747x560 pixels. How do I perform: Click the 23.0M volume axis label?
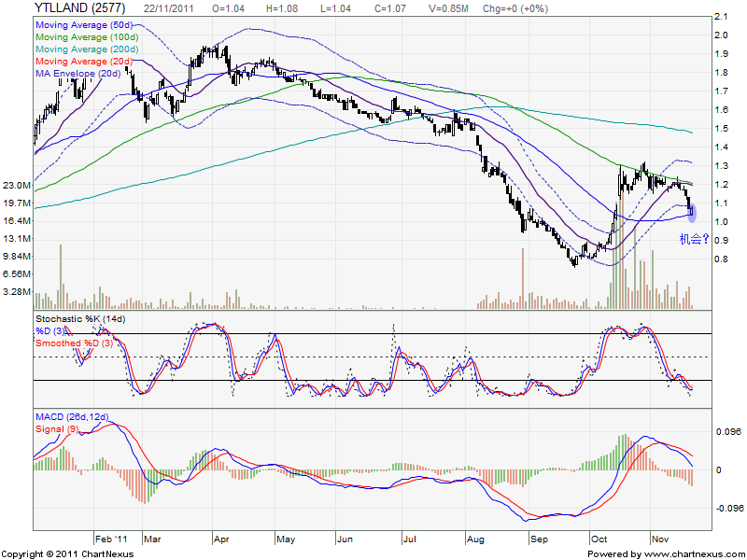tap(18, 186)
